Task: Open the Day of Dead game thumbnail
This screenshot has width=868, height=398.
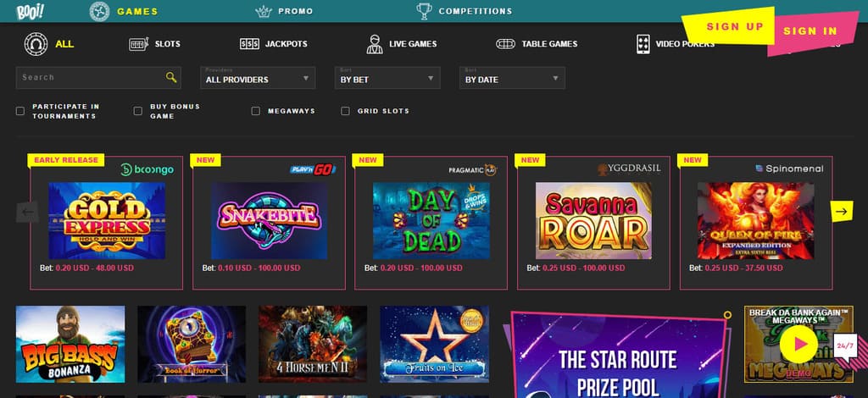Action: [431, 220]
